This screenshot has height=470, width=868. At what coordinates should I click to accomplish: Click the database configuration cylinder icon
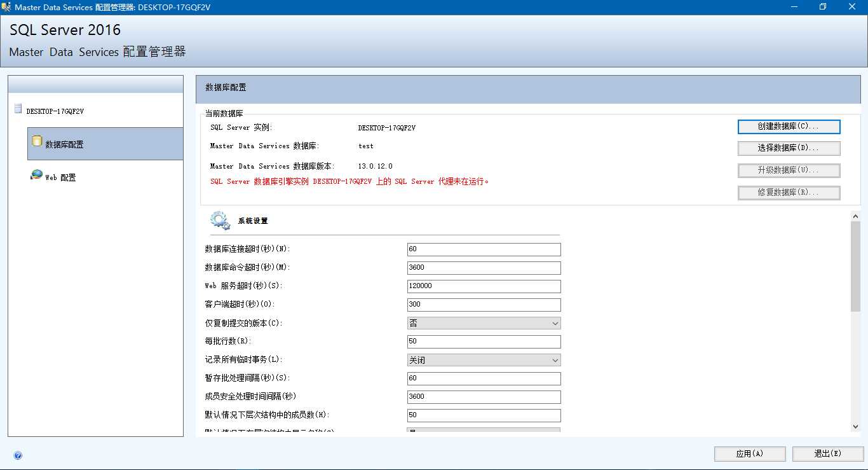coord(37,141)
